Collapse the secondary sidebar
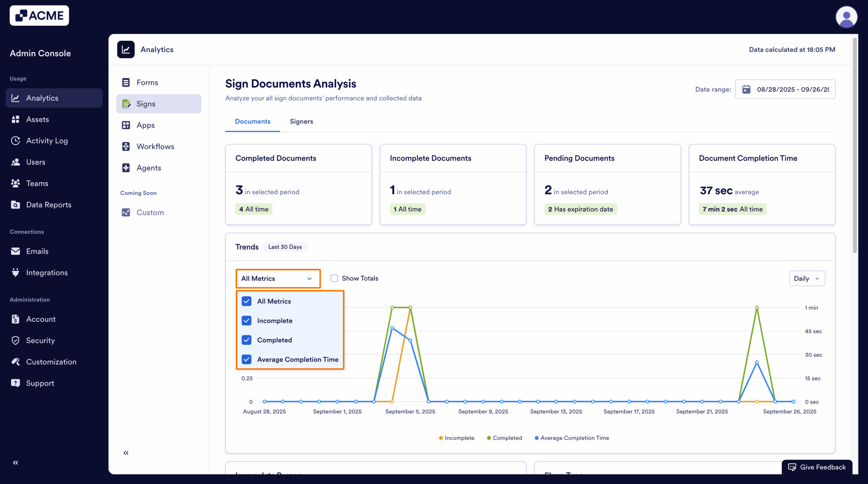The image size is (868, 484). [126, 453]
